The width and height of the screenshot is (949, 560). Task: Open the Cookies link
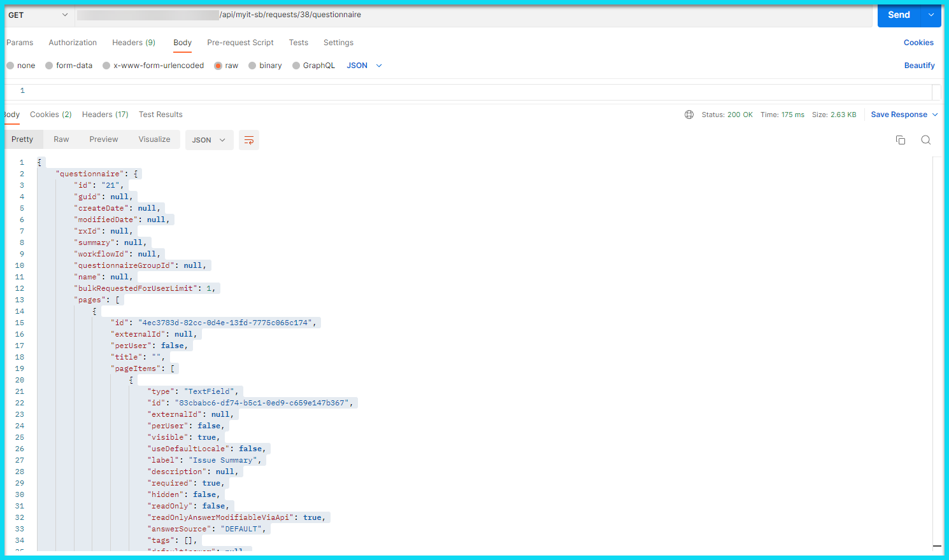tap(918, 43)
